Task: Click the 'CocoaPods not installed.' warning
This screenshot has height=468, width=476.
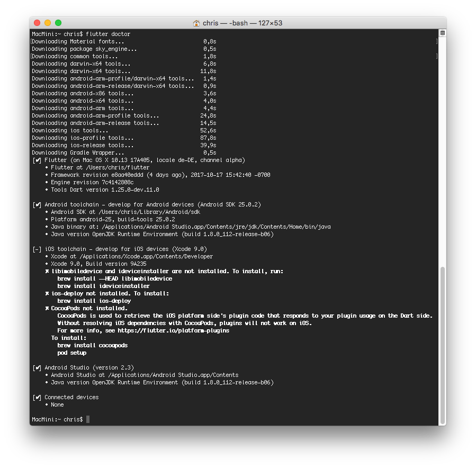Action: [86, 308]
